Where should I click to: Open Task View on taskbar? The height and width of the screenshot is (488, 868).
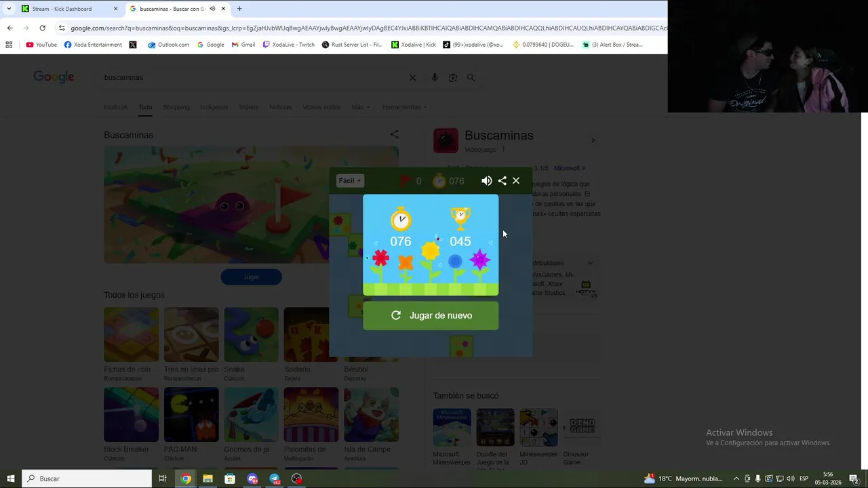point(163,479)
